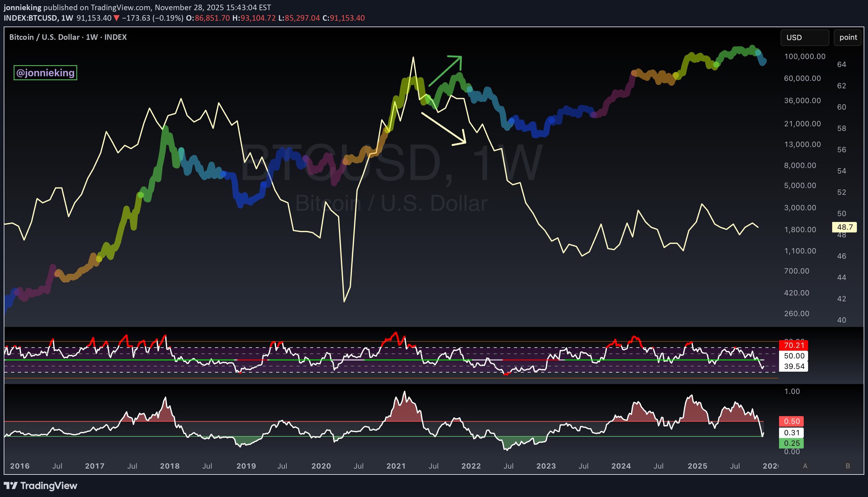The image size is (868, 497).
Task: Click the TradingView logo at bottom left
Action: click(x=40, y=485)
